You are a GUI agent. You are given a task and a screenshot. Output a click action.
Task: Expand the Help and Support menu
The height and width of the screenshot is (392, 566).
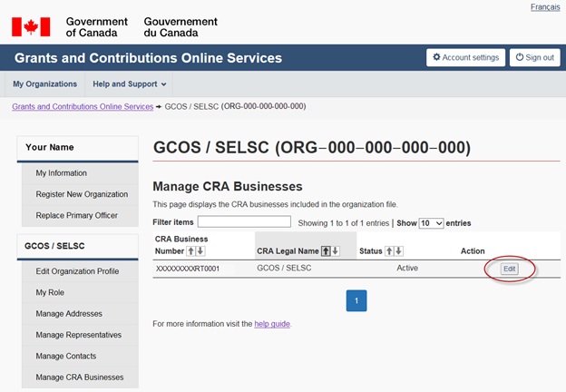pyautogui.click(x=130, y=84)
